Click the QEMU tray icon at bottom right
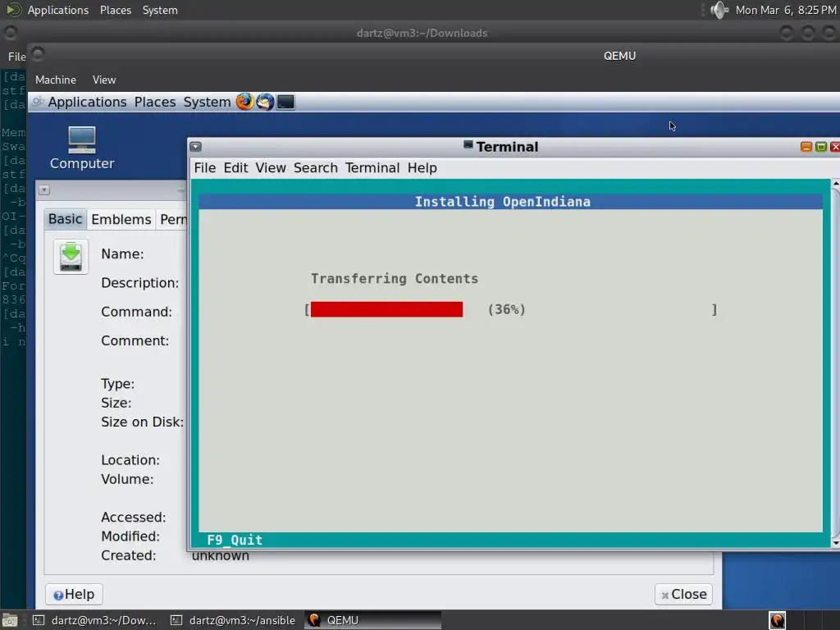This screenshot has width=840, height=630. (777, 620)
